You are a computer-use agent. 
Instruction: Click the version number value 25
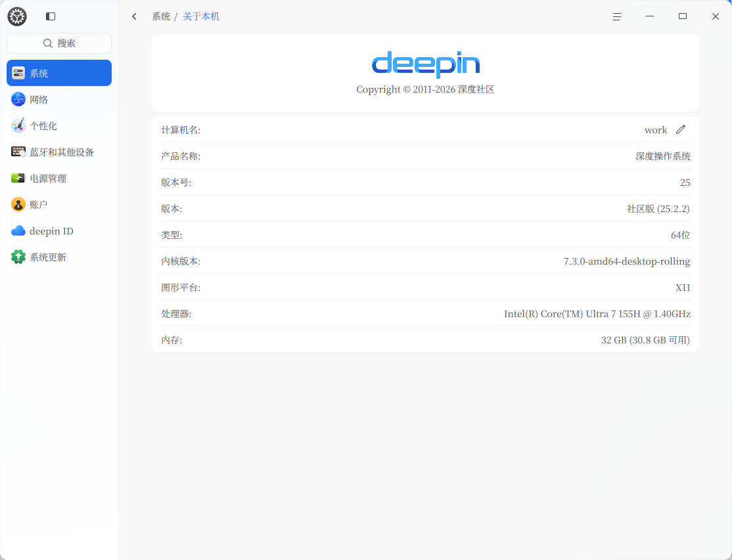685,183
